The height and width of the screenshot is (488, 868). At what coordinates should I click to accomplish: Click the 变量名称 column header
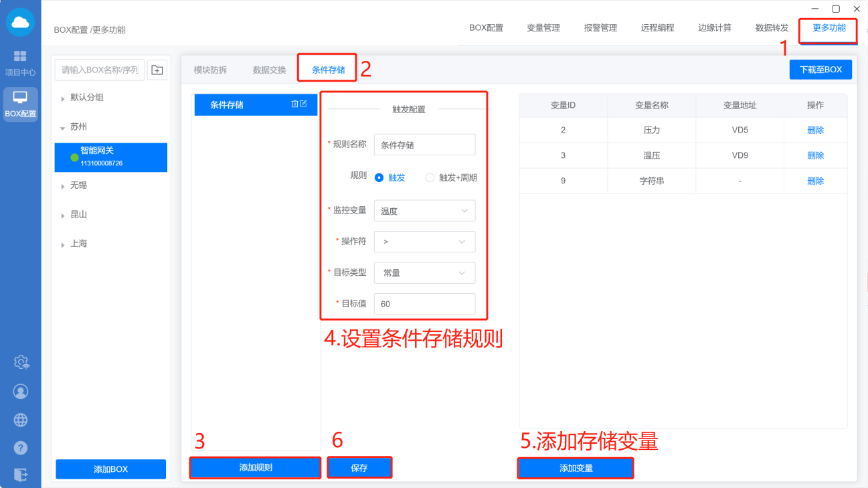(652, 105)
